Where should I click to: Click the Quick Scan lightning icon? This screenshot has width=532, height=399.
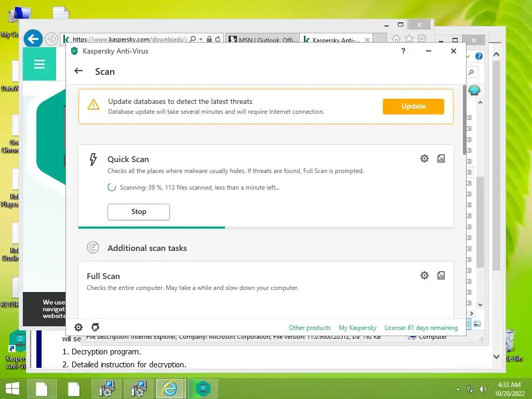(93, 159)
